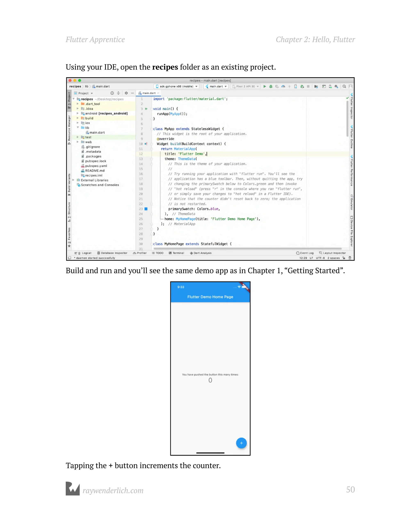The width and height of the screenshot is (420, 523).
Task: Open the TODO tool window
Action: 157,253
